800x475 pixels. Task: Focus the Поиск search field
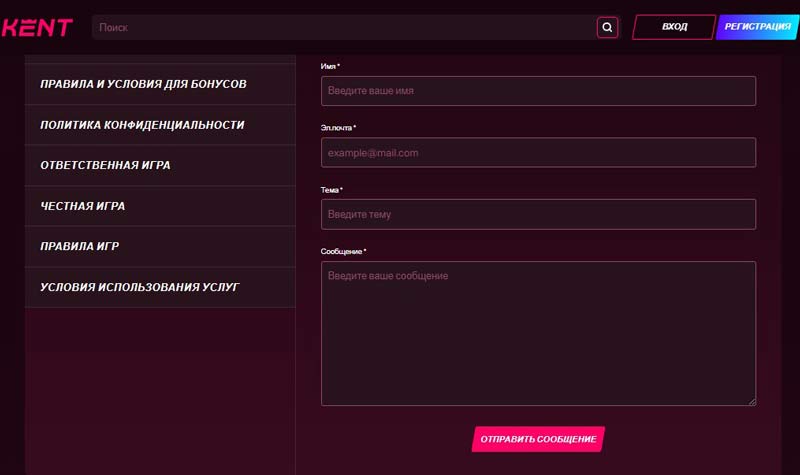tap(340, 27)
